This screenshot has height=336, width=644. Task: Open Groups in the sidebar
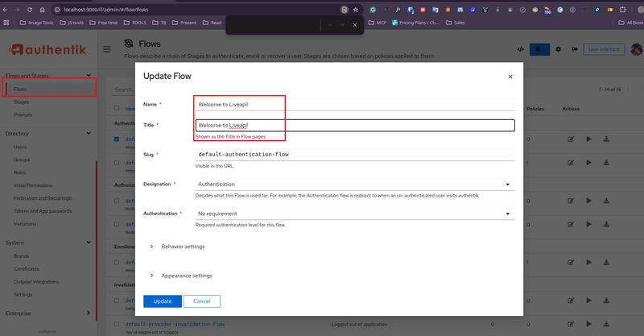(22, 160)
